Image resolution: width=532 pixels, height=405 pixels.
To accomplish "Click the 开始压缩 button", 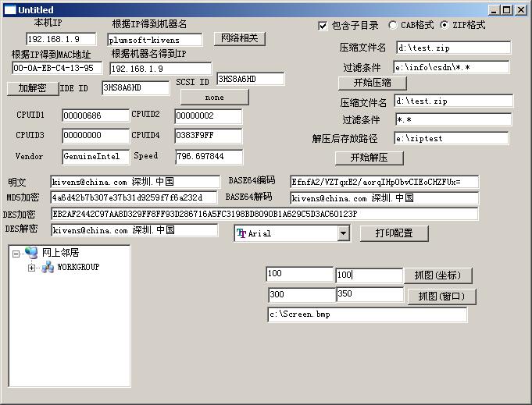I will pos(372,83).
